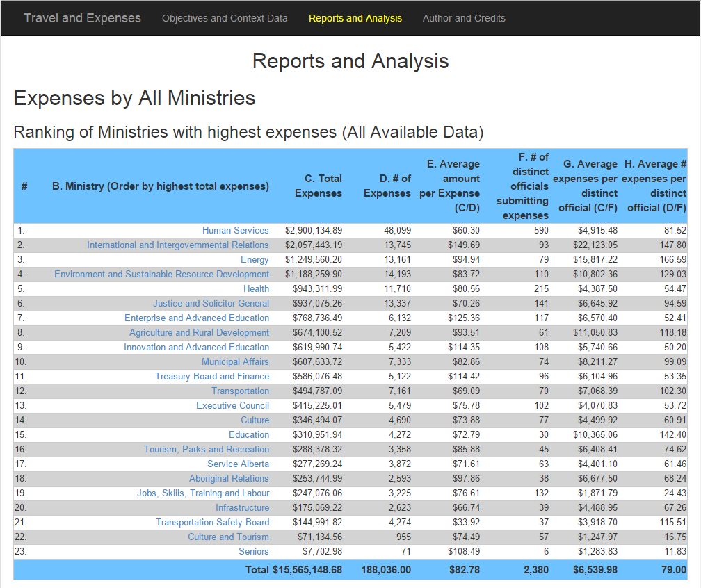The height and width of the screenshot is (588, 701).
Task: View the Health ministry report
Action: pos(256,289)
